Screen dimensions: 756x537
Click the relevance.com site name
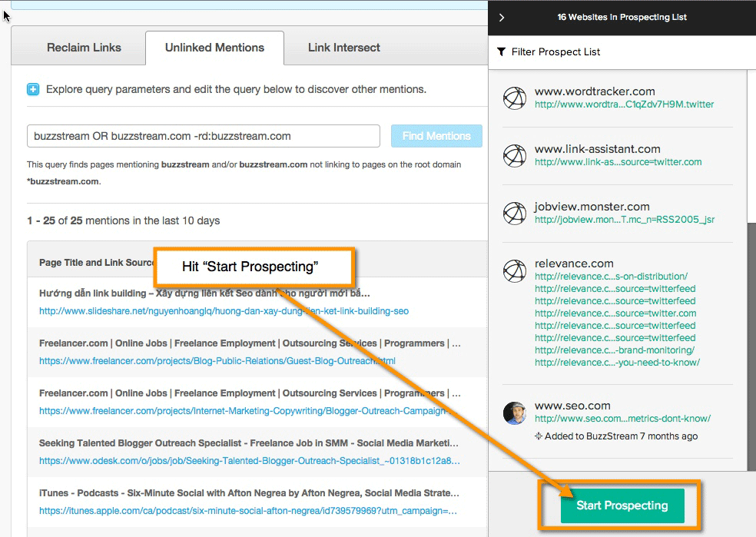pos(574,264)
